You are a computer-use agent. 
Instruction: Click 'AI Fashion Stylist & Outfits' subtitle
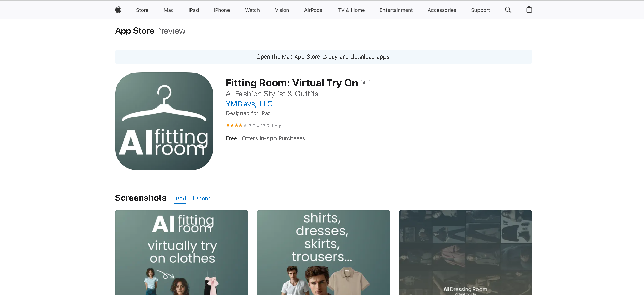[x=272, y=94]
